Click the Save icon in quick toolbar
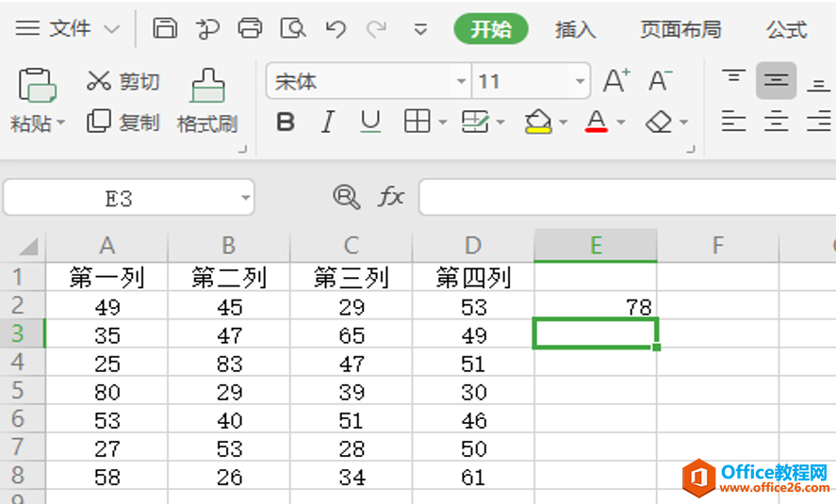The height and width of the screenshot is (504, 836). 165,27
